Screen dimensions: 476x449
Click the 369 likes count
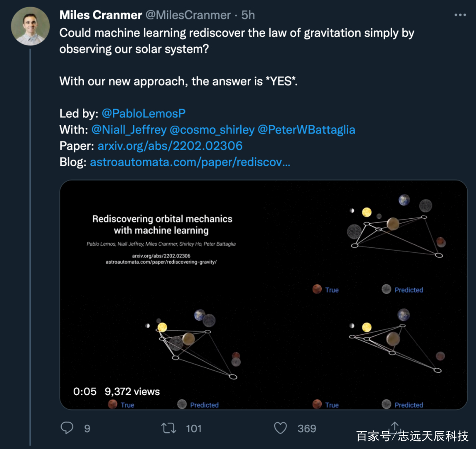click(x=307, y=428)
